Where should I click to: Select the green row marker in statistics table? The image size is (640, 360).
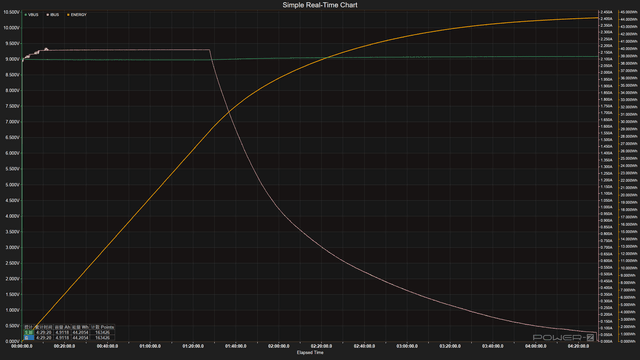pyautogui.click(x=29, y=333)
